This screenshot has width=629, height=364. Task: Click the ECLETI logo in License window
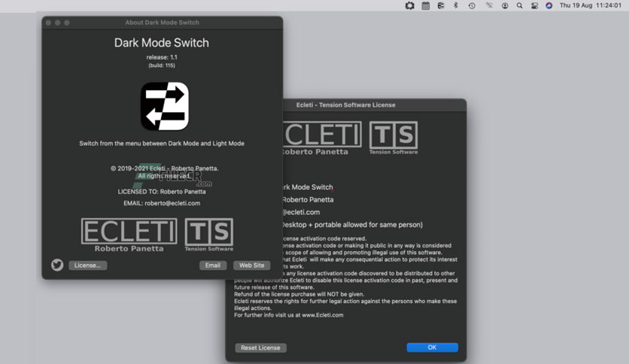[x=322, y=138]
